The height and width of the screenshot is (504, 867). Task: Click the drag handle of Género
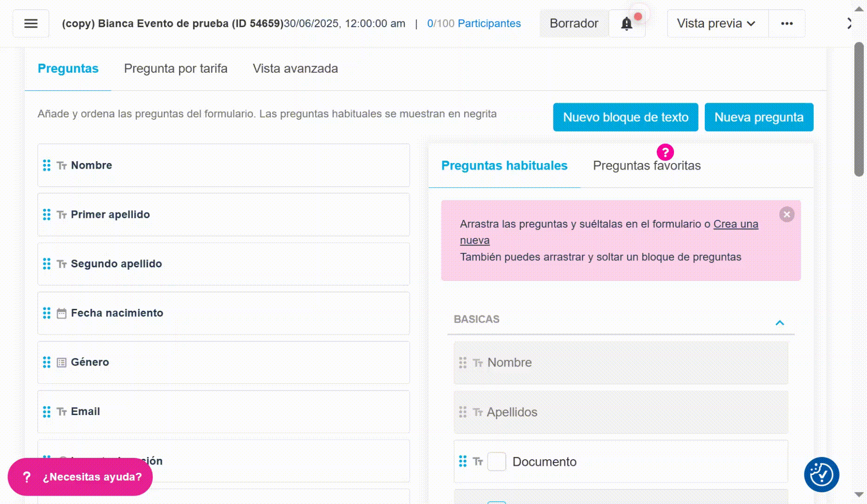click(x=47, y=362)
